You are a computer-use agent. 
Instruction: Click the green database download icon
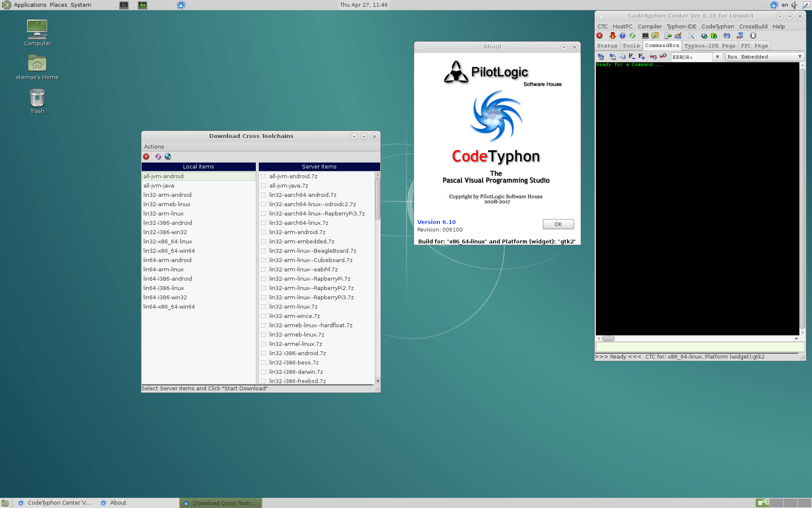point(714,36)
